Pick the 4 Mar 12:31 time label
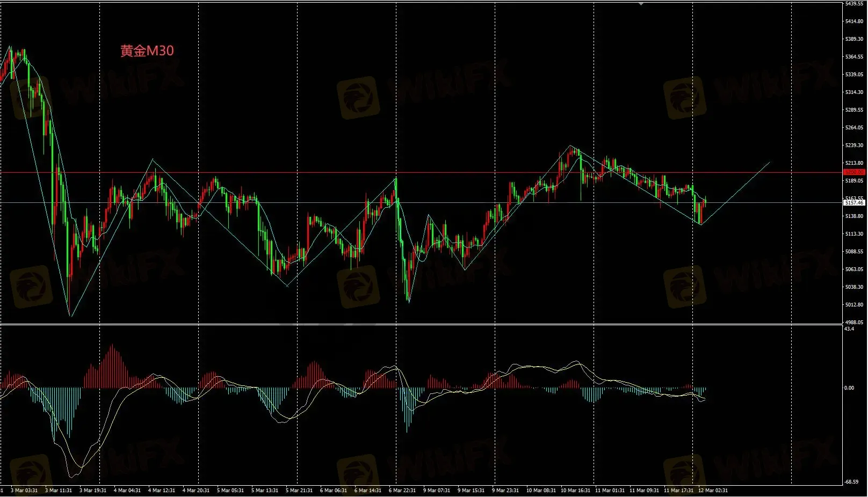Image resolution: width=868 pixels, height=497 pixels. click(162, 491)
